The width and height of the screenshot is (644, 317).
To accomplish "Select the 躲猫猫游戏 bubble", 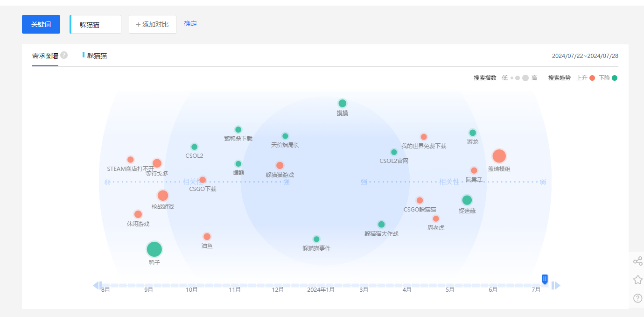I will [x=280, y=165].
